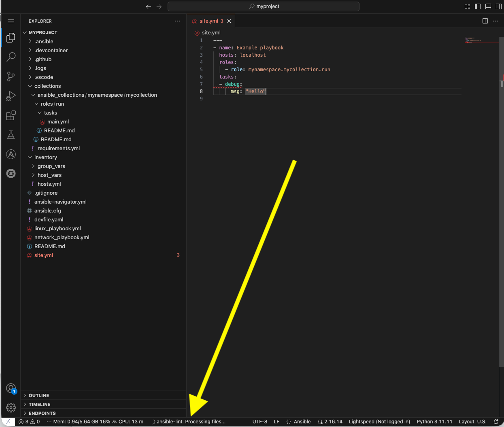Open the Ansible sidebar view
This screenshot has height=427, width=504.
11,154
